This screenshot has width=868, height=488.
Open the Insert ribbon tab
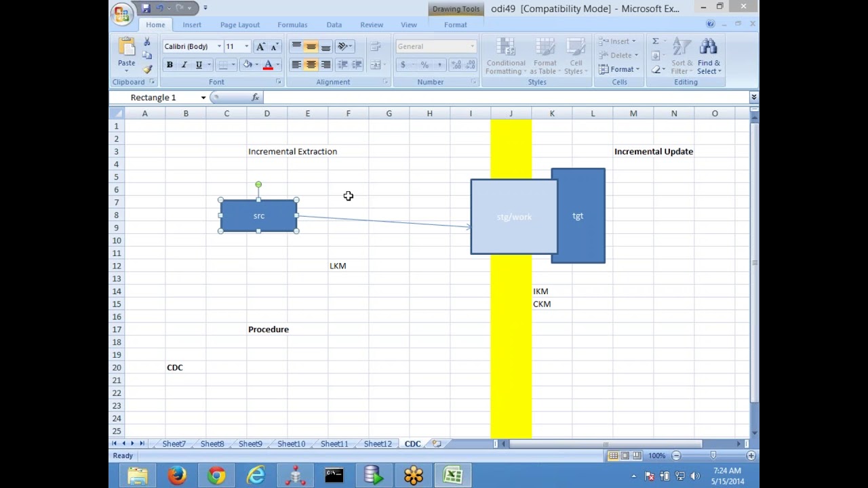coord(192,24)
